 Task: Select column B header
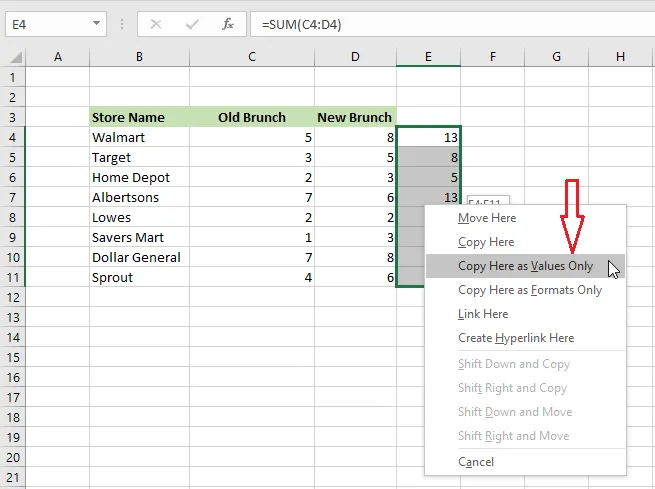point(140,57)
